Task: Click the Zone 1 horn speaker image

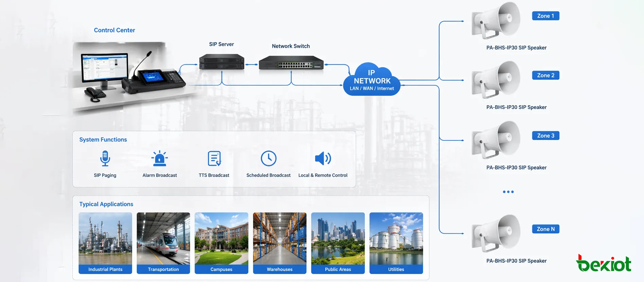Action: [496, 20]
